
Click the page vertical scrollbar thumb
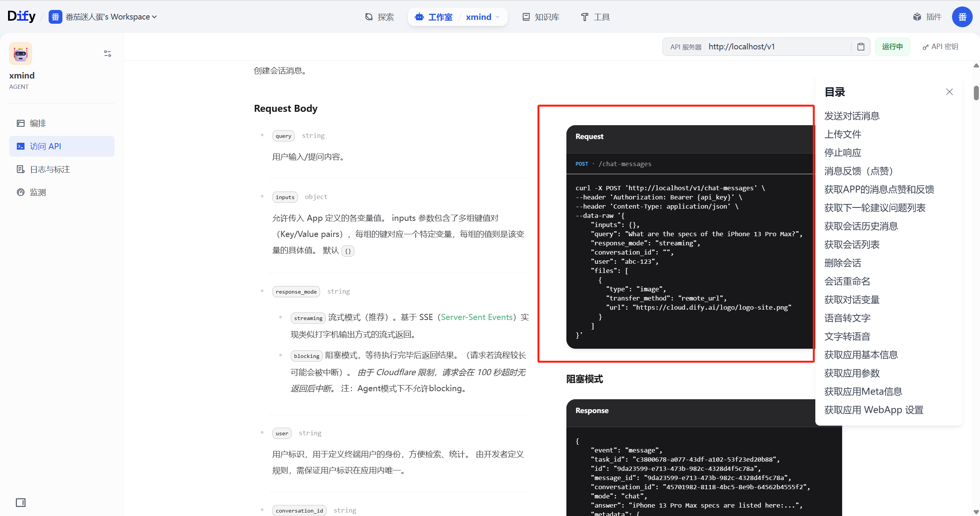976,93
